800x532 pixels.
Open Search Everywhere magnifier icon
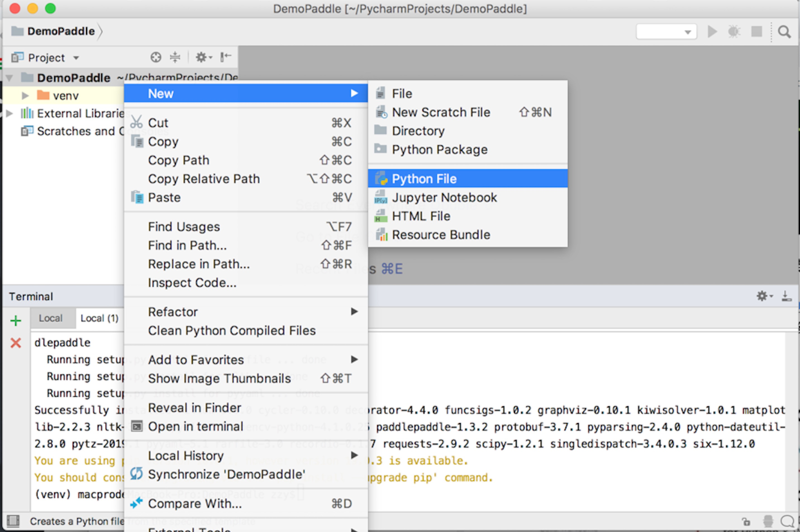tap(784, 32)
